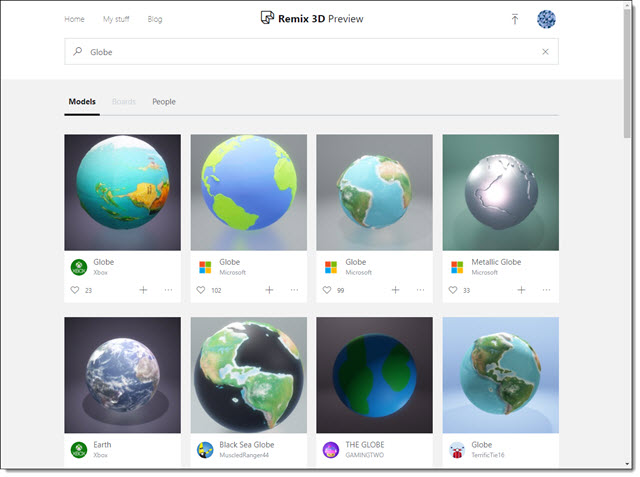Add the 102-likes Globe to a board

269,290
